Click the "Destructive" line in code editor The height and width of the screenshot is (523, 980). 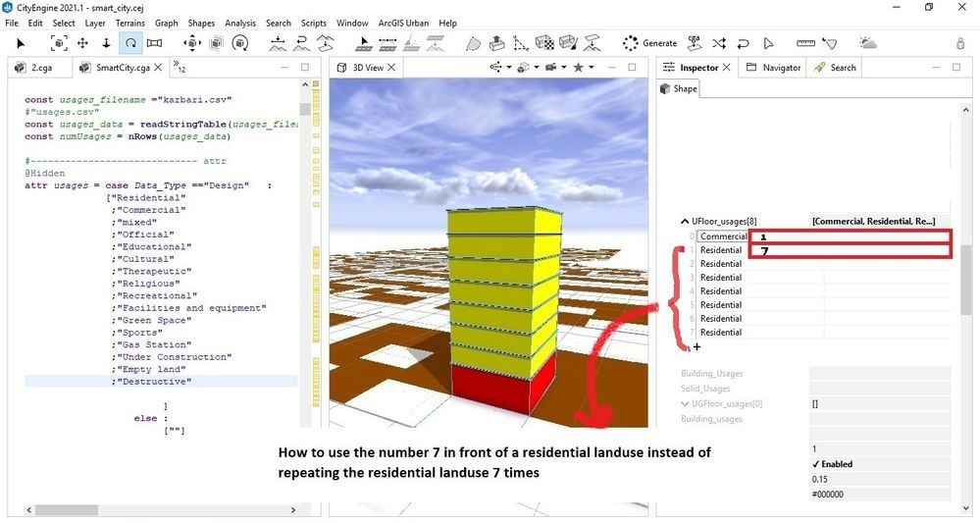[x=161, y=381]
